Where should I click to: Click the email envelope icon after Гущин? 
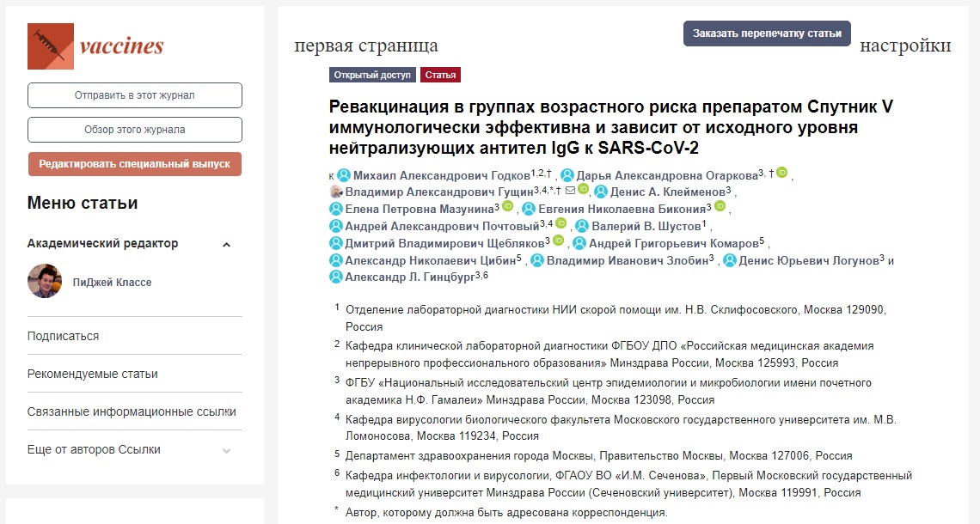pyautogui.click(x=570, y=190)
